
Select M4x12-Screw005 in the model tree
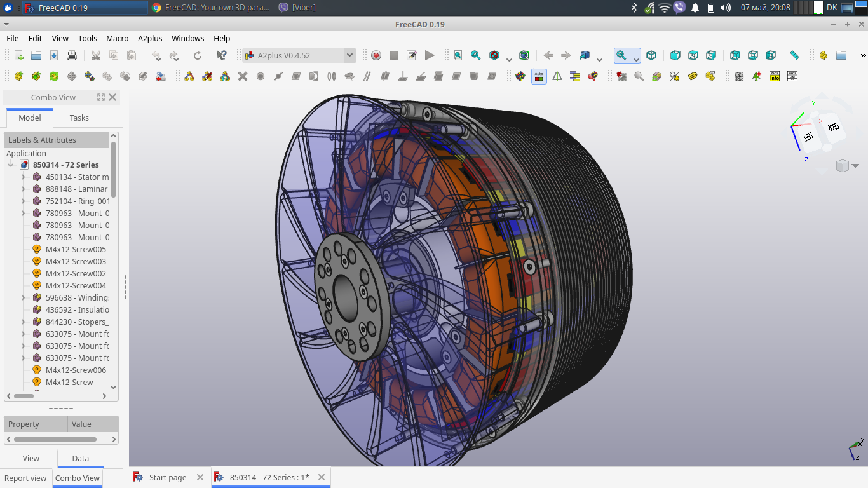[x=76, y=250]
